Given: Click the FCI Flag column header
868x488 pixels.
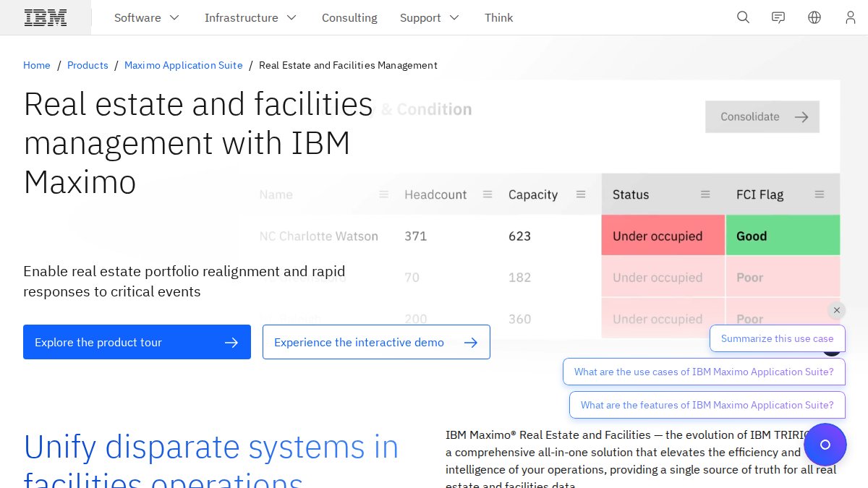Looking at the screenshot, I should [759, 194].
